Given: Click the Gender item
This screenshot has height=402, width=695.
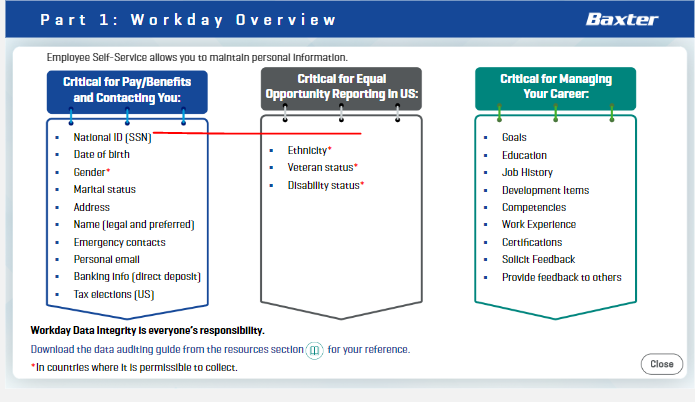Looking at the screenshot, I should [91, 172].
